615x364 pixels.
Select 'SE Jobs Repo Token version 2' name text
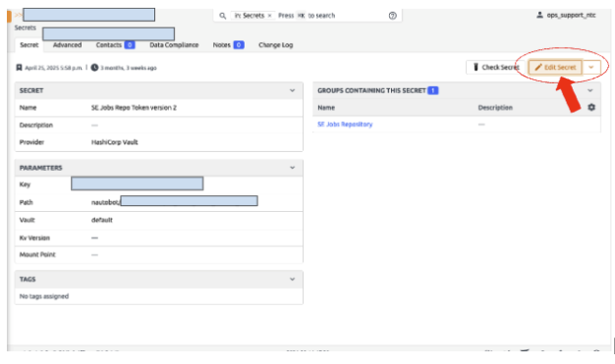coord(134,108)
